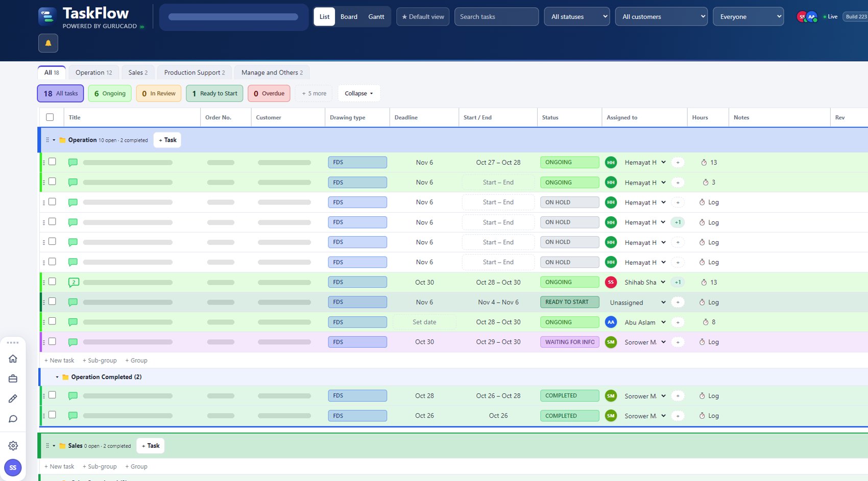Open the Collapse dropdown

coord(359,93)
